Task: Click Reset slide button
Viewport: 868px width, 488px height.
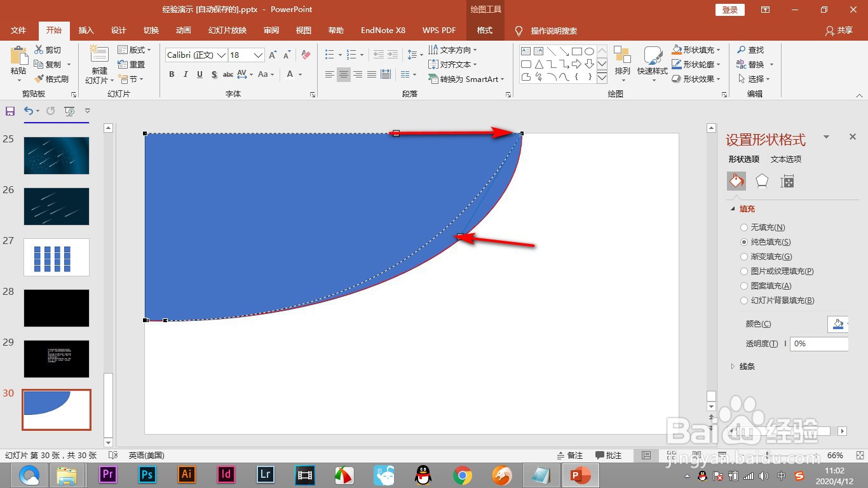Action: 132,64
